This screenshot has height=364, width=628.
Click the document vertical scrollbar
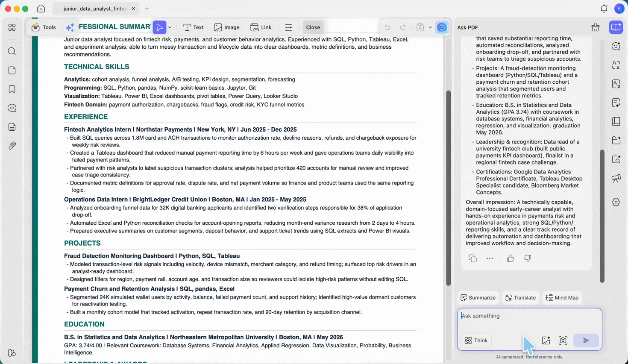448,188
